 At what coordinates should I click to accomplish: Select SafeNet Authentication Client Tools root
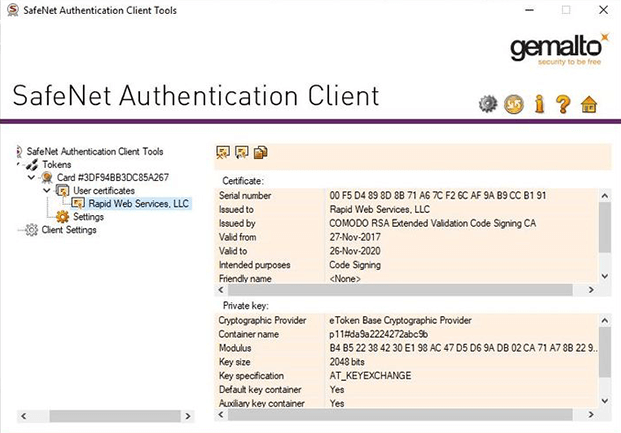95,151
